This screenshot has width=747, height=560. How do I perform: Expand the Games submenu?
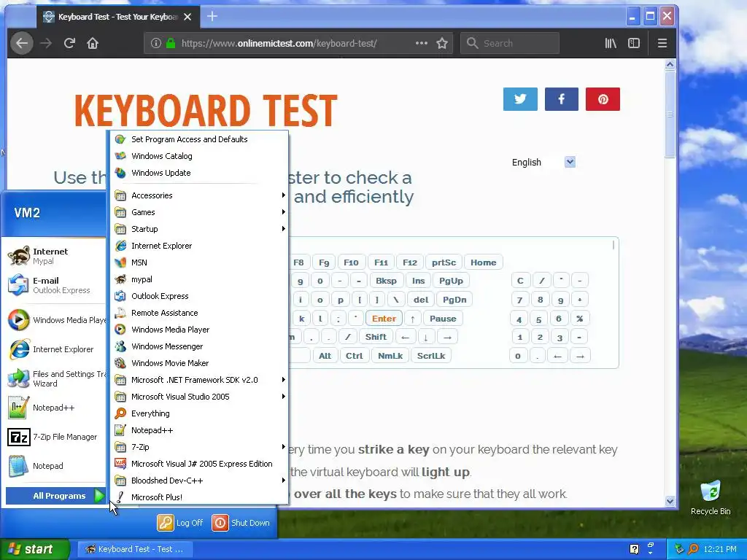(199, 212)
